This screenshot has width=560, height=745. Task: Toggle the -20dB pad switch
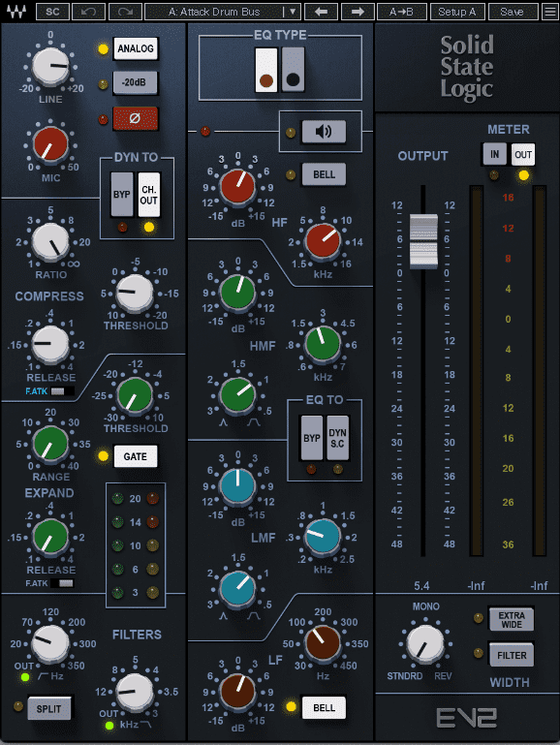coord(135,82)
